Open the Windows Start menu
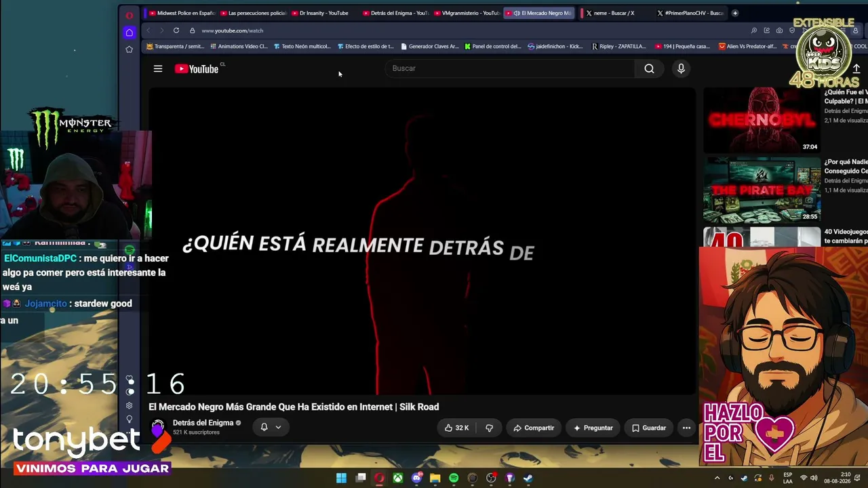The height and width of the screenshot is (488, 868). (342, 478)
